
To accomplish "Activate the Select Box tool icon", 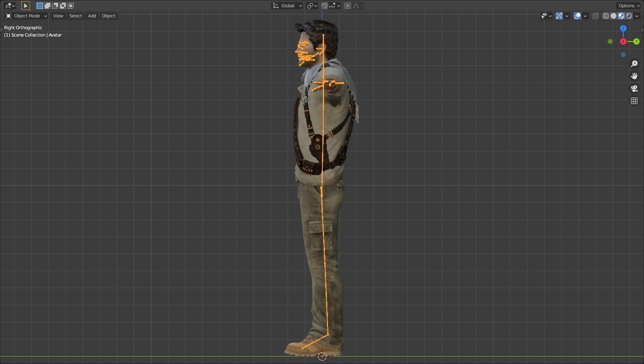I will (26, 6).
